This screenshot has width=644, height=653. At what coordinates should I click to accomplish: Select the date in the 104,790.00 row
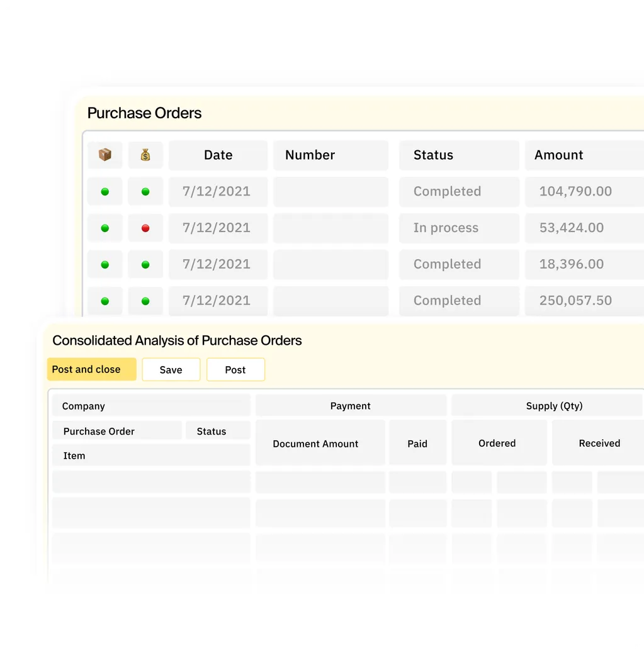pyautogui.click(x=217, y=192)
